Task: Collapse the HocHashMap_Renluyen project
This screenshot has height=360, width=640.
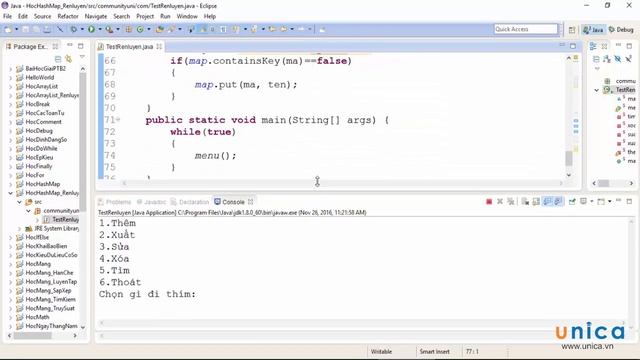Action: [x=11, y=193]
